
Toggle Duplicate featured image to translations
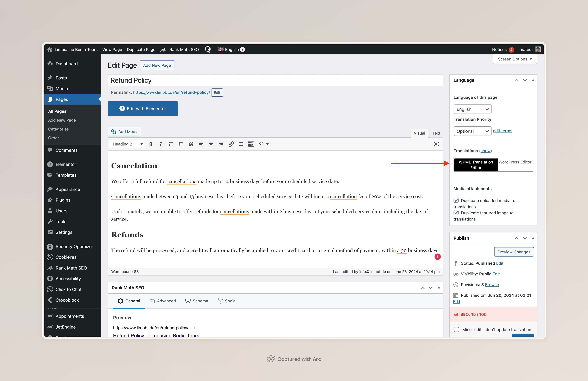coord(456,213)
